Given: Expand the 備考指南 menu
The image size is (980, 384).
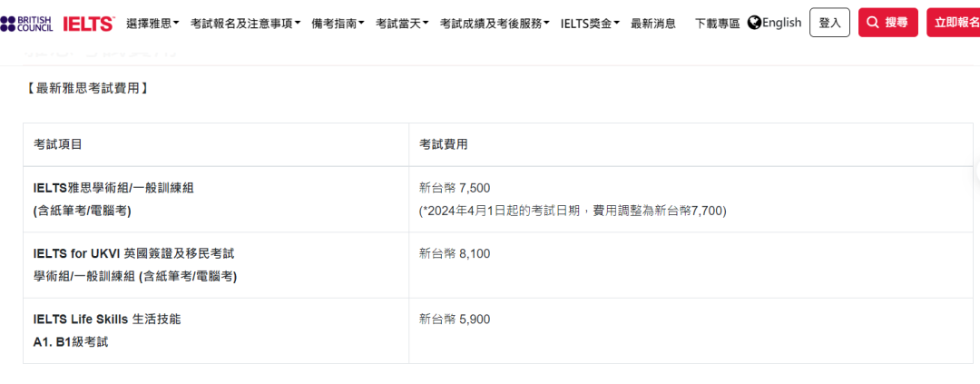Looking at the screenshot, I should tap(338, 24).
